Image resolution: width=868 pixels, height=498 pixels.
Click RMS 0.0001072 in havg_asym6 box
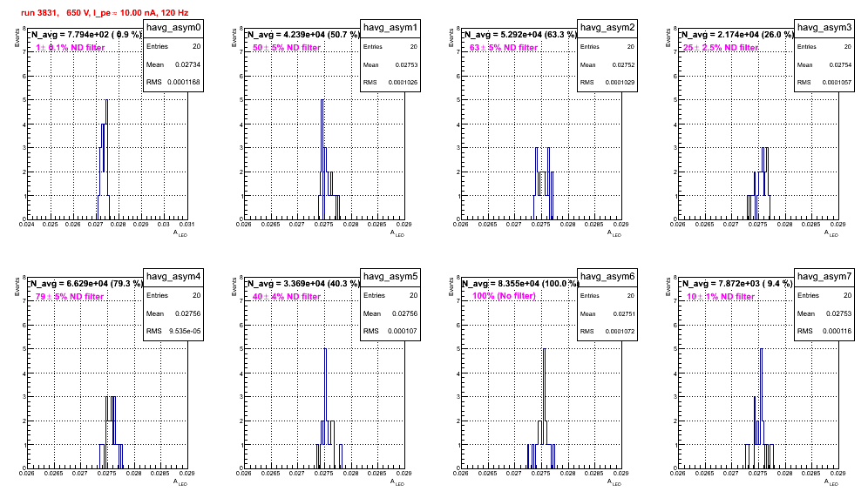pyautogui.click(x=607, y=331)
